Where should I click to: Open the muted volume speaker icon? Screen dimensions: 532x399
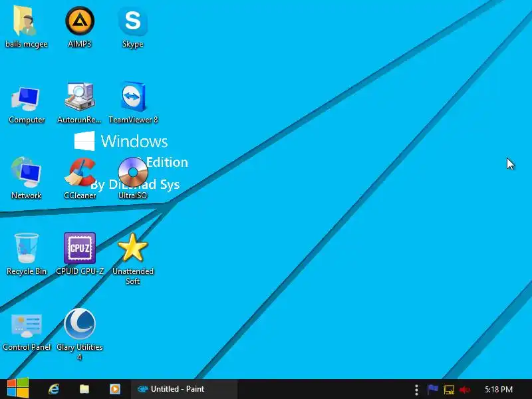pos(464,390)
